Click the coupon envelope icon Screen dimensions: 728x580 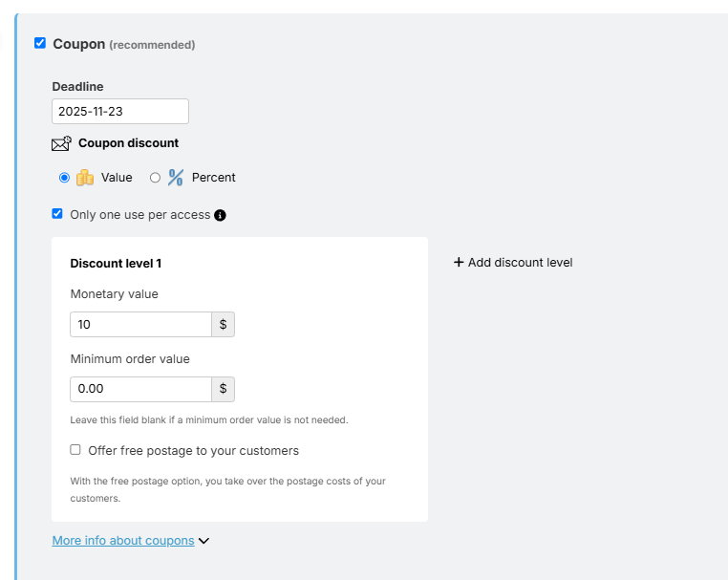[61, 144]
